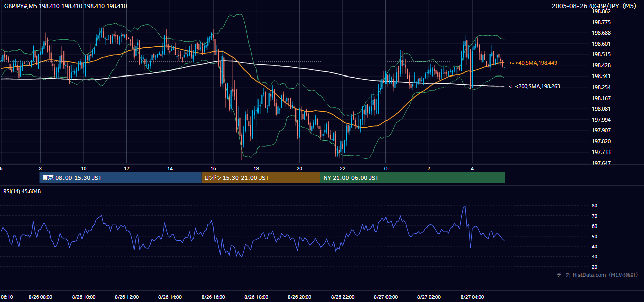The height and width of the screenshot is (302, 644).
Task: Click the 8/27 00:00 time label
Action: [385, 297]
